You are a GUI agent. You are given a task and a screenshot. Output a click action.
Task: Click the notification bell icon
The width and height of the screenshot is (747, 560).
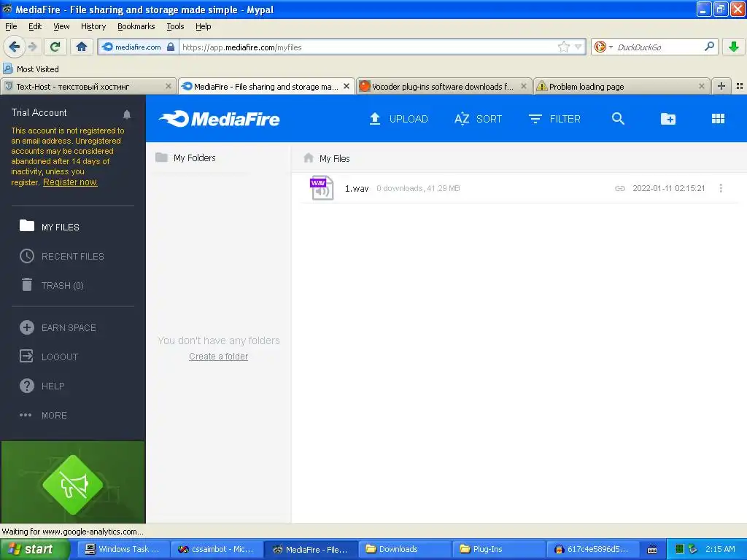127,114
